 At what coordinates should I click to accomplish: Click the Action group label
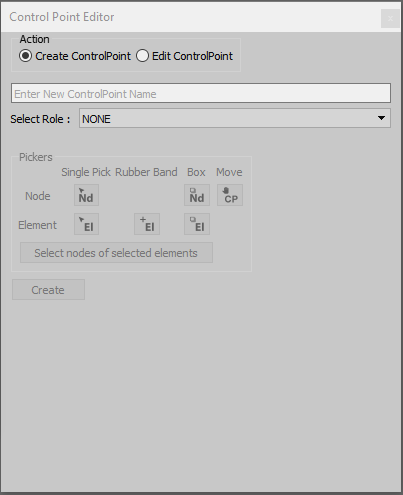(35, 39)
